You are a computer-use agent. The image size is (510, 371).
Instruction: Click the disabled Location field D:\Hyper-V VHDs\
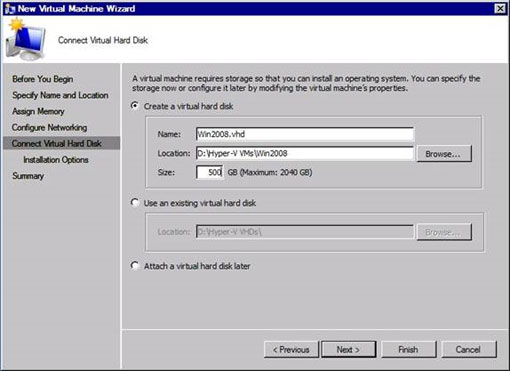(305, 232)
